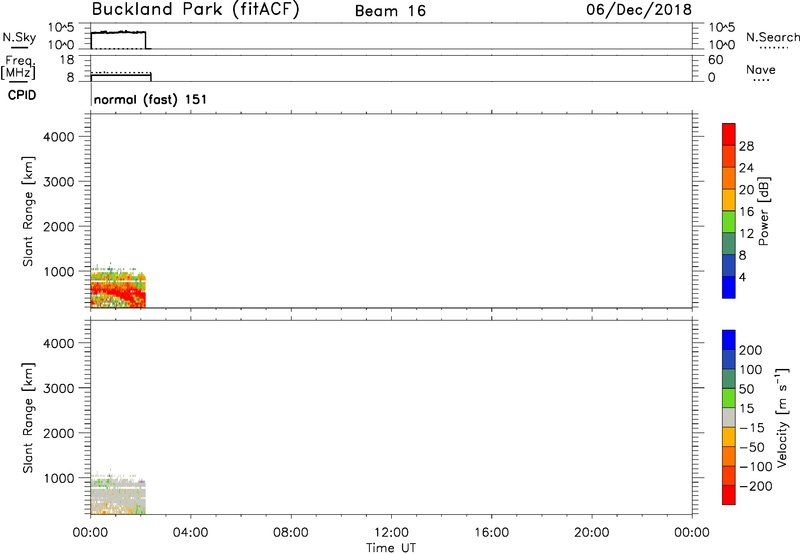Select the 'normal (fast) 151' mode text
800x554 pixels.
tap(151, 99)
